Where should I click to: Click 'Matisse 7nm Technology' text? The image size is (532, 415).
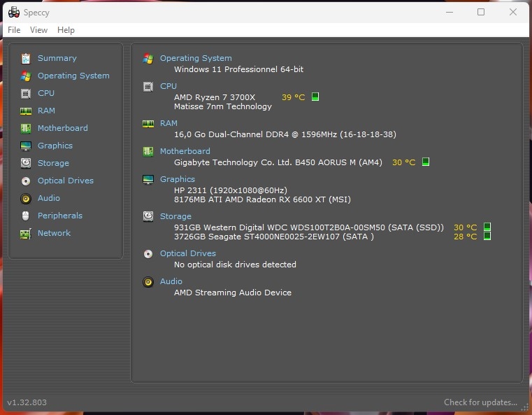pyautogui.click(x=223, y=106)
